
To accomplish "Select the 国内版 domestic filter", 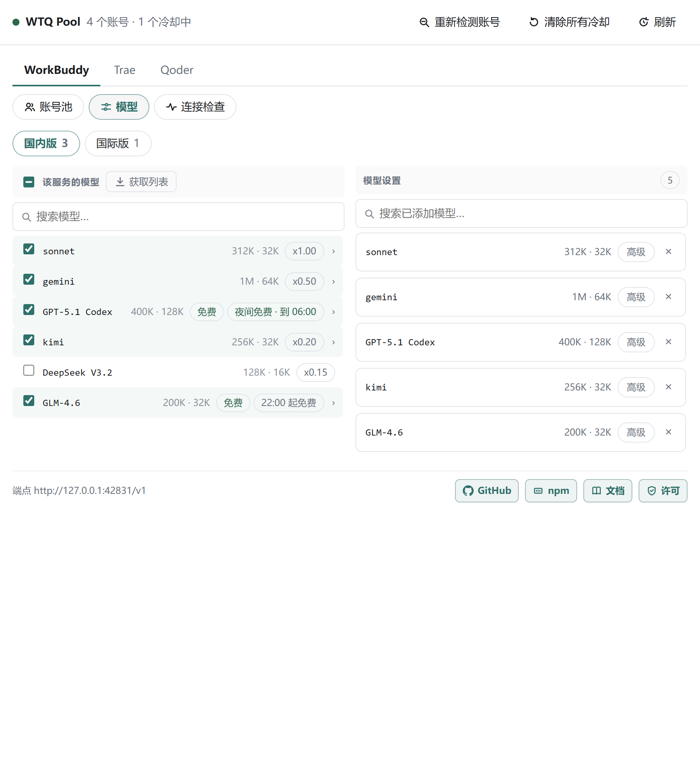I will pos(46,143).
